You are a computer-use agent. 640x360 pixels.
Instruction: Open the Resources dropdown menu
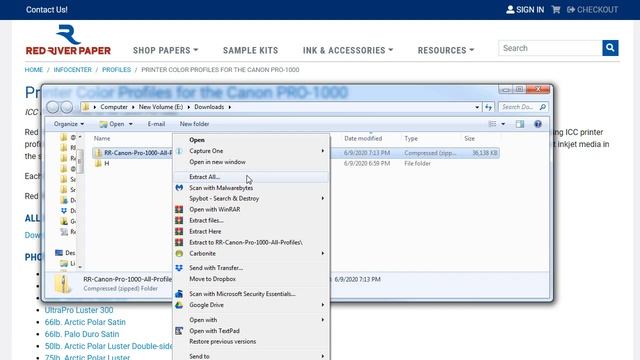click(x=446, y=50)
